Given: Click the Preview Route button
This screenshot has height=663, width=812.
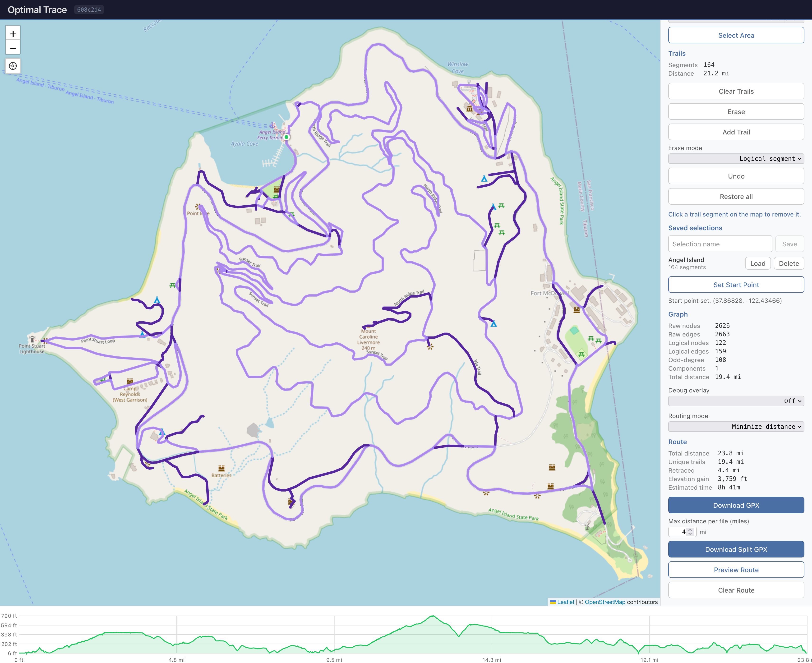Looking at the screenshot, I should [736, 570].
